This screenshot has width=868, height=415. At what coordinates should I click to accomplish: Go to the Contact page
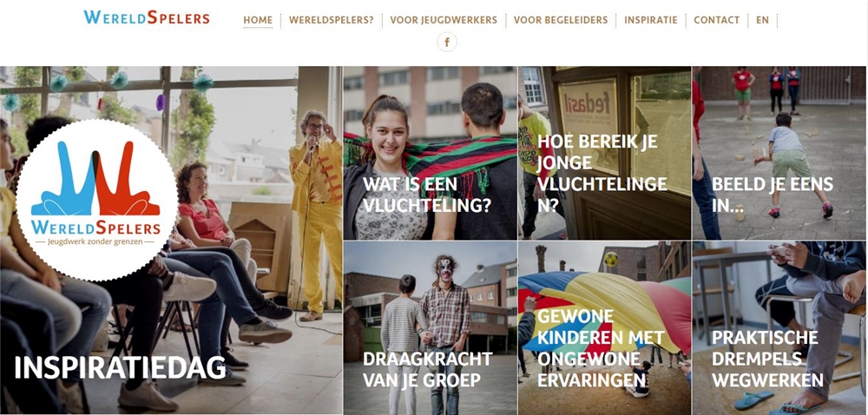click(x=716, y=21)
